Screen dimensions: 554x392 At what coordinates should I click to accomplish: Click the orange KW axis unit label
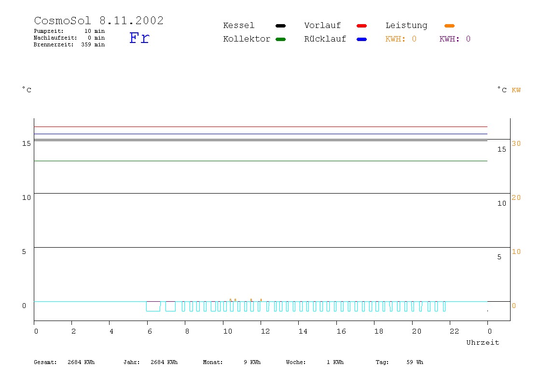coord(516,90)
